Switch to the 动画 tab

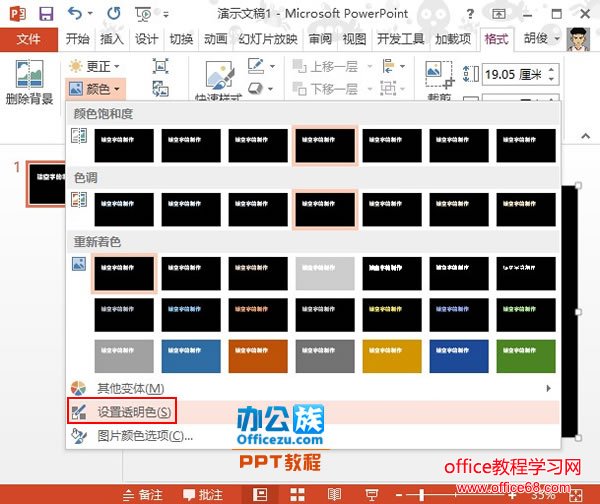coord(215,39)
